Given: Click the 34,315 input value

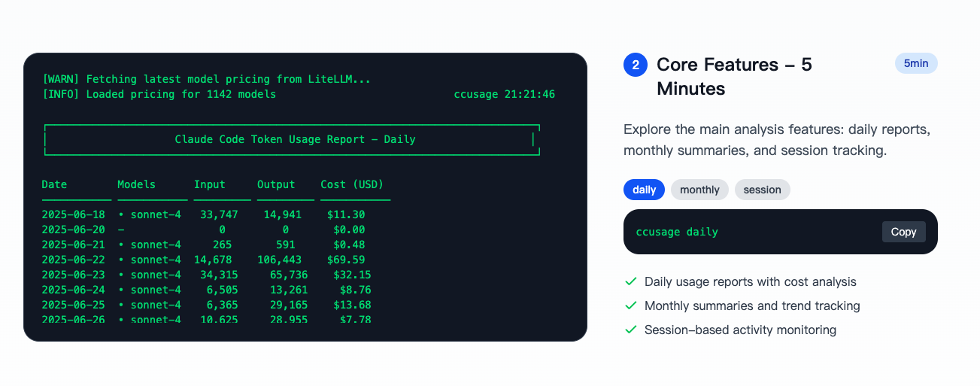Looking at the screenshot, I should click(x=219, y=275).
